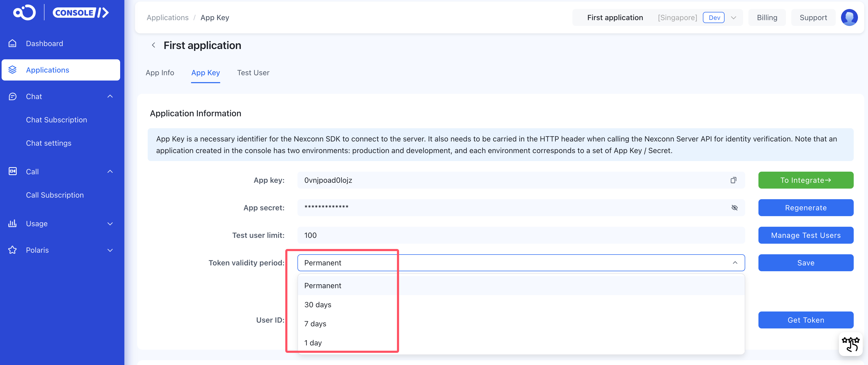Collapse the Call sidebar section

coord(110,172)
